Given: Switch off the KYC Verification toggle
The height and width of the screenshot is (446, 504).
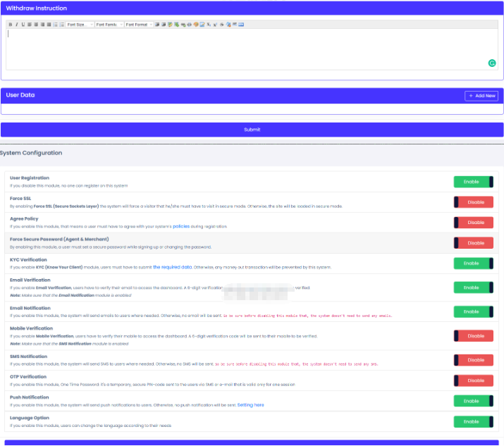Looking at the screenshot, I should coord(473,264).
